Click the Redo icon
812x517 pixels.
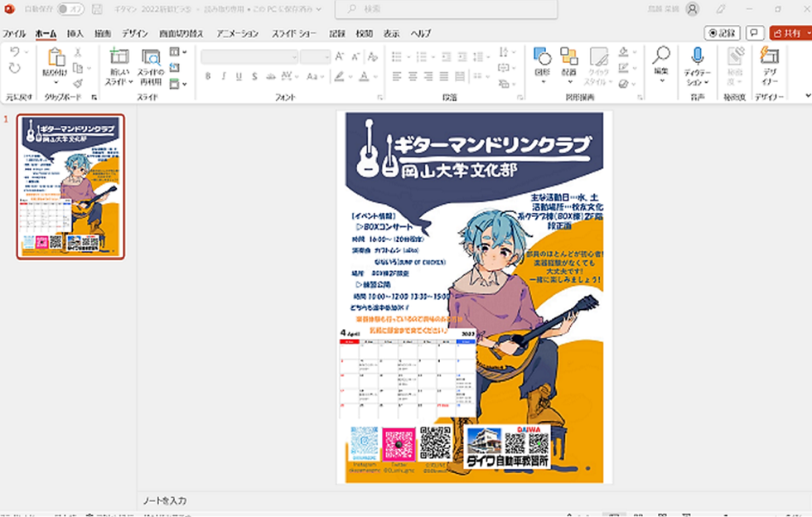coord(15,68)
